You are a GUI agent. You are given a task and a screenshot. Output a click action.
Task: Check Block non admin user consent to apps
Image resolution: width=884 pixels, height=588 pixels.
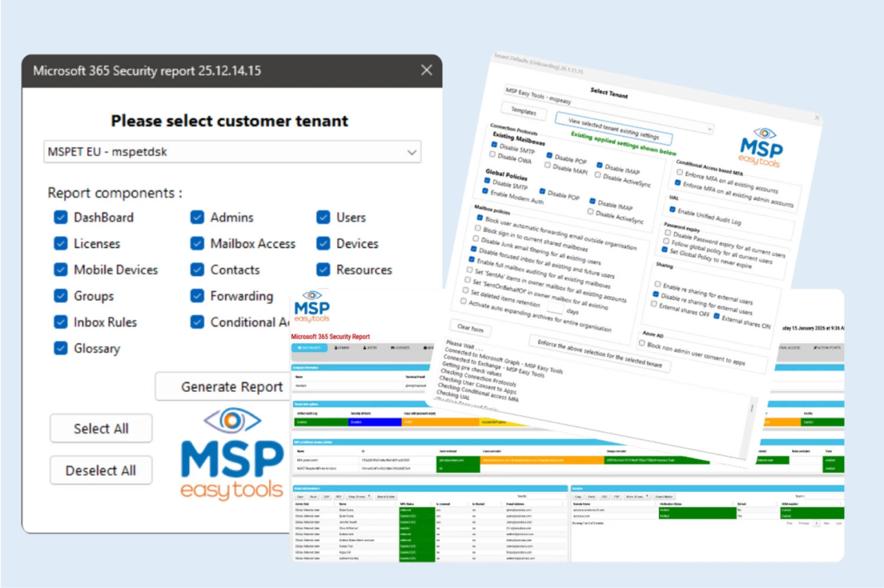(x=642, y=342)
